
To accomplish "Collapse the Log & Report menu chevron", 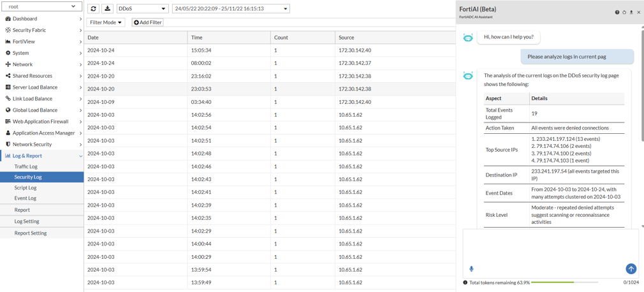I will [80, 156].
